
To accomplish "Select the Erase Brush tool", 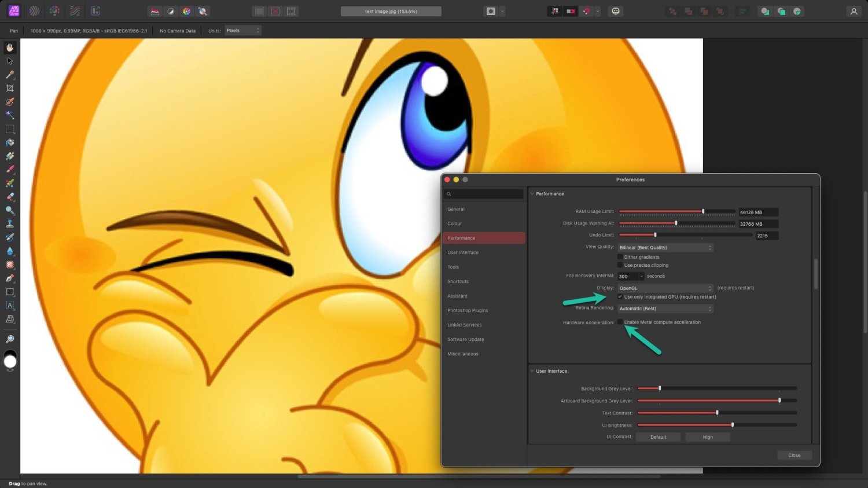I will (x=10, y=197).
